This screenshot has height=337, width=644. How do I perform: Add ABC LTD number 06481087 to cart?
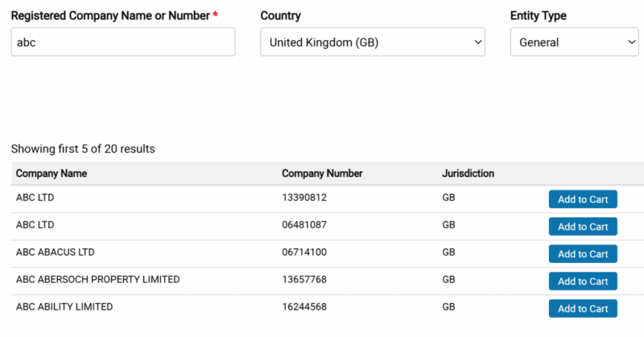pos(583,227)
